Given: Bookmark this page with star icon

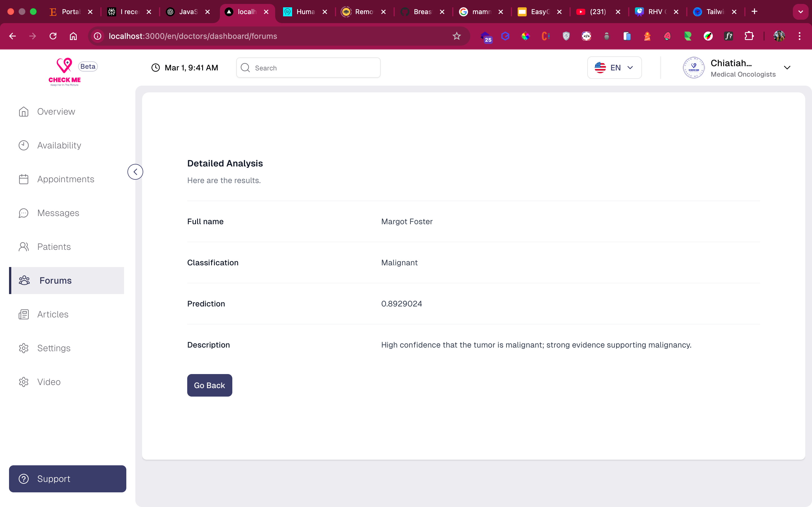Looking at the screenshot, I should 456,36.
